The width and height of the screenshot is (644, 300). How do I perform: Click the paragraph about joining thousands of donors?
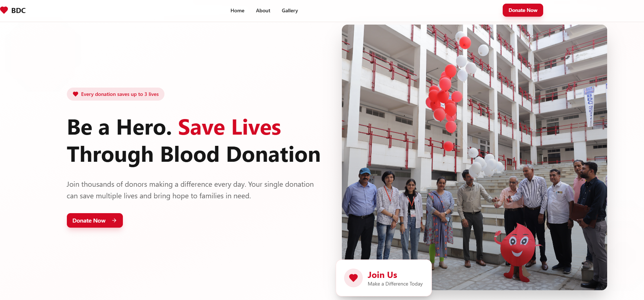coord(190,190)
